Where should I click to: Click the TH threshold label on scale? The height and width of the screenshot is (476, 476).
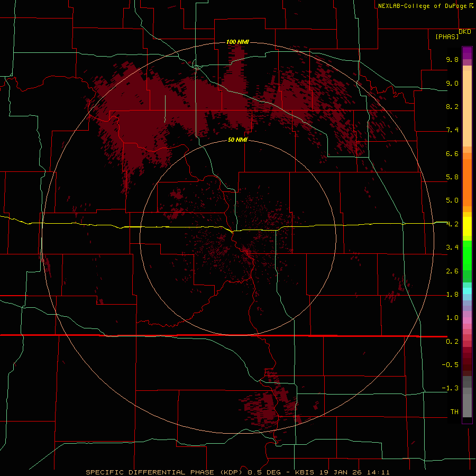tap(454, 412)
